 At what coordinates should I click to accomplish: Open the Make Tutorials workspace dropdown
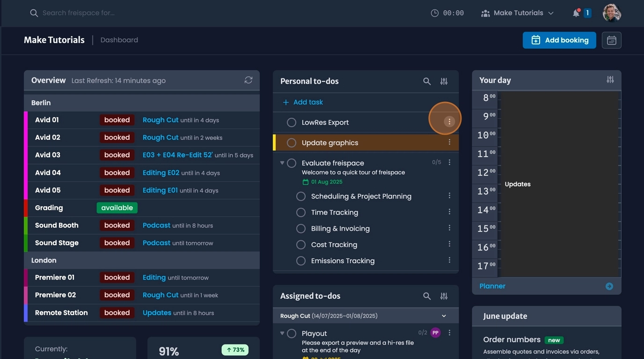[x=517, y=13]
